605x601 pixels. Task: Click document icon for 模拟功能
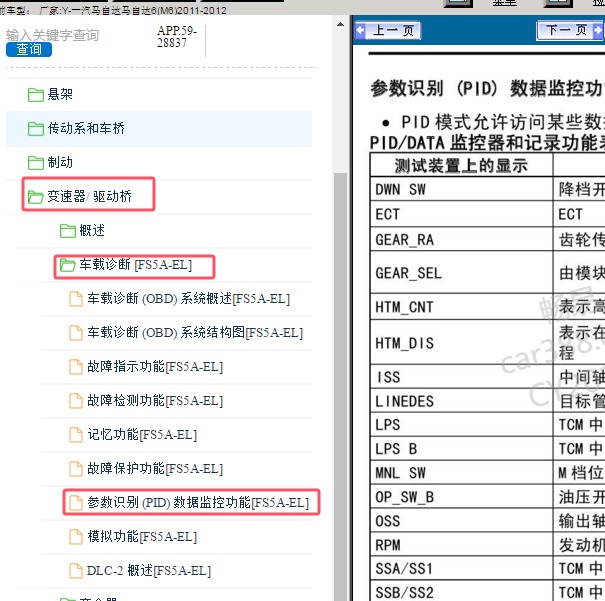tap(76, 537)
